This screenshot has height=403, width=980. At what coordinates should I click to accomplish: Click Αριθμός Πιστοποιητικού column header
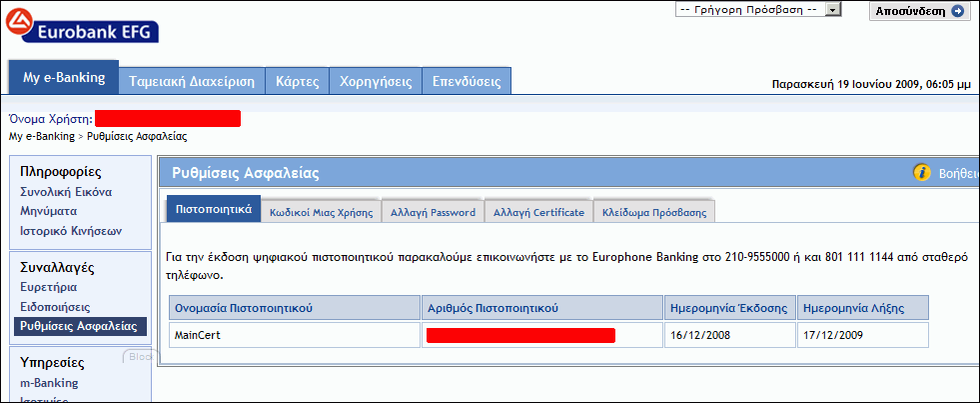point(542,308)
